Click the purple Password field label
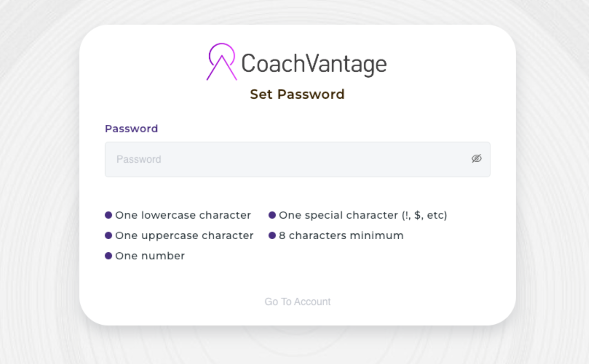 pos(132,129)
